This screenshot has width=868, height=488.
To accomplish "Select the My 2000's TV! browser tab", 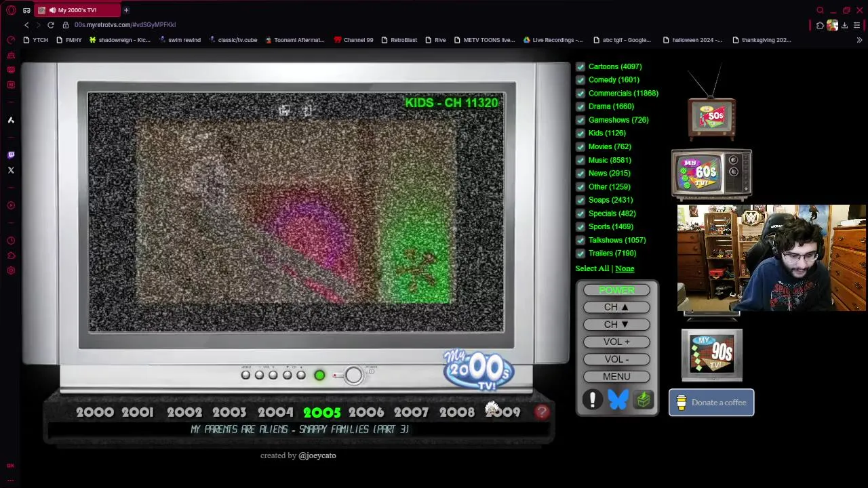I will [77, 10].
